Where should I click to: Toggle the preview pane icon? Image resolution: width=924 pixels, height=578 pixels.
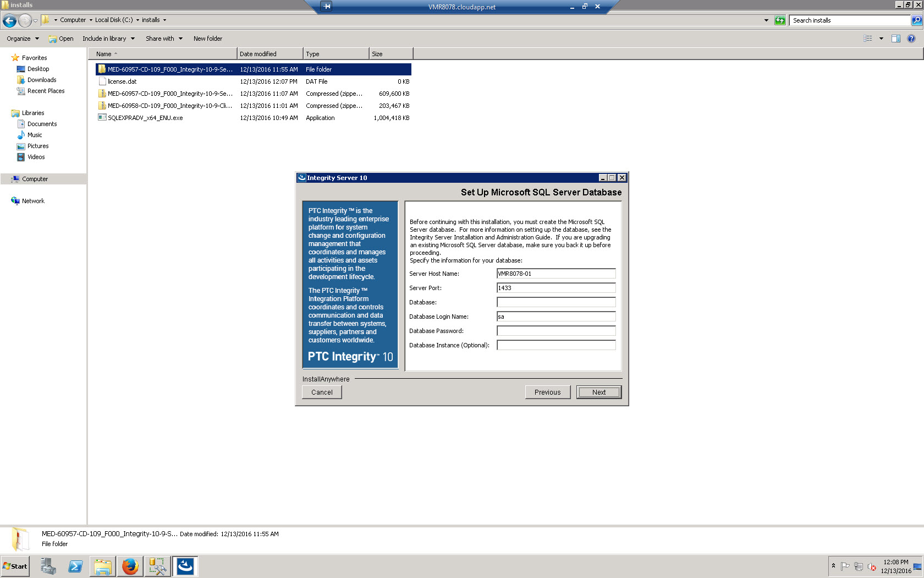pyautogui.click(x=896, y=39)
